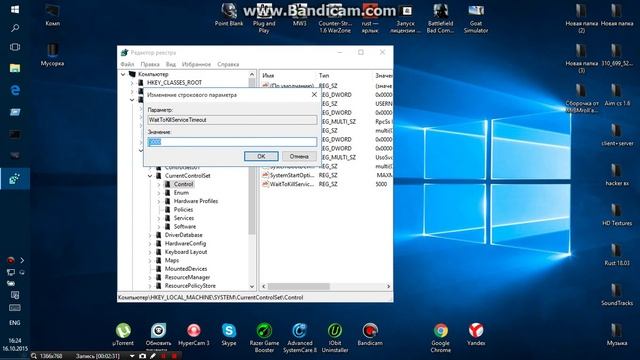640x360 pixels.
Task: Open the Мусорка recycle bin icon
Action: (x=52, y=55)
